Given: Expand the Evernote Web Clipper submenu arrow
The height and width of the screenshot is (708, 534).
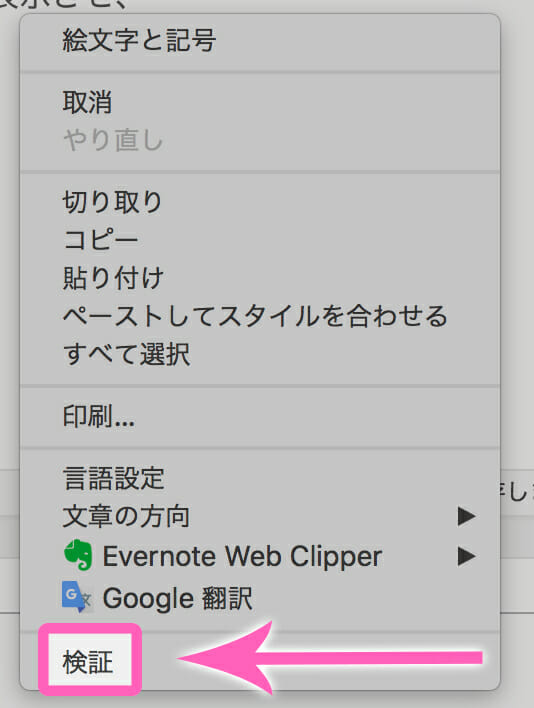Looking at the screenshot, I should coord(466,556).
